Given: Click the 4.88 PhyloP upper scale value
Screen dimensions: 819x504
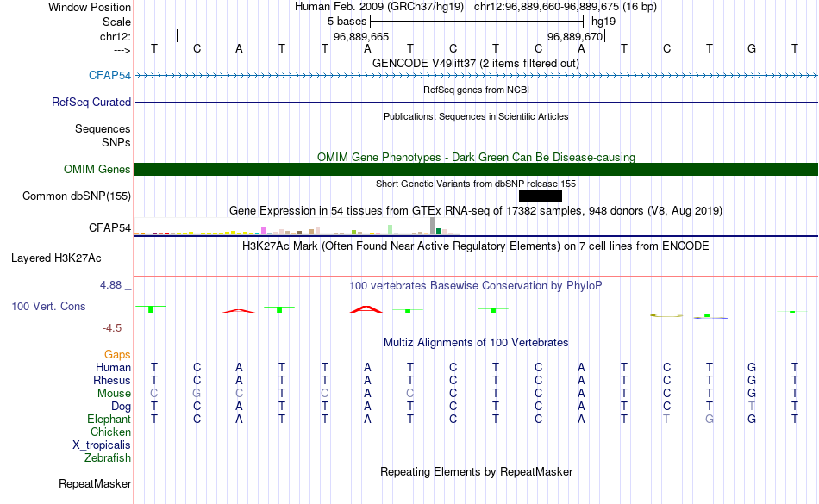Looking at the screenshot, I should [x=110, y=285].
